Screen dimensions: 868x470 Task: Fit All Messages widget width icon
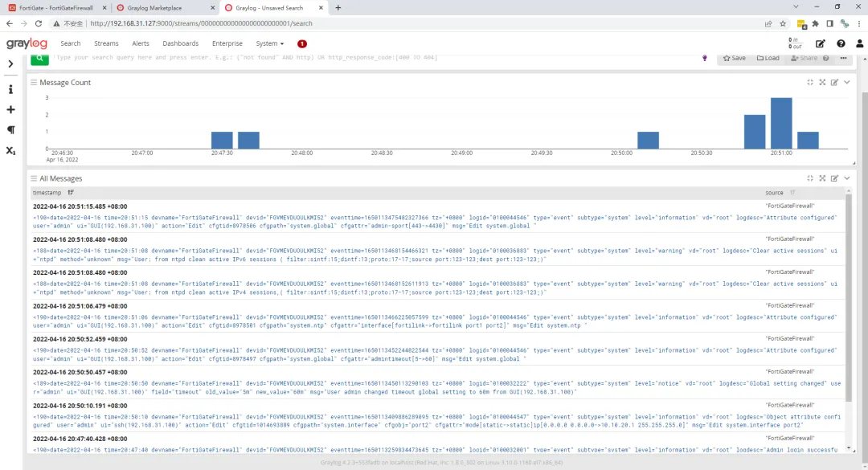coord(810,178)
